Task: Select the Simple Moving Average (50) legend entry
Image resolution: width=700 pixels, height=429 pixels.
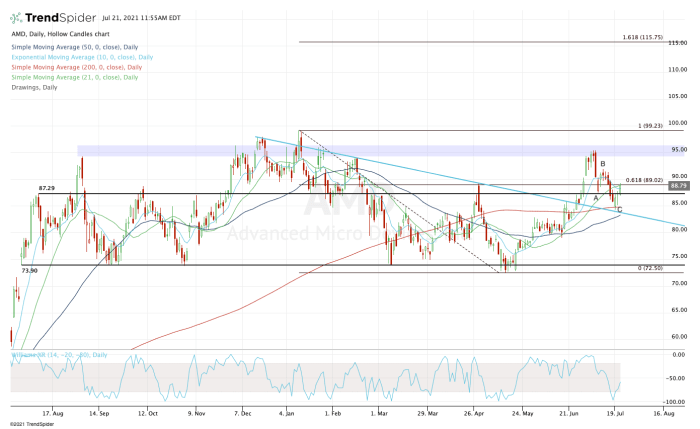Action: click(x=75, y=47)
